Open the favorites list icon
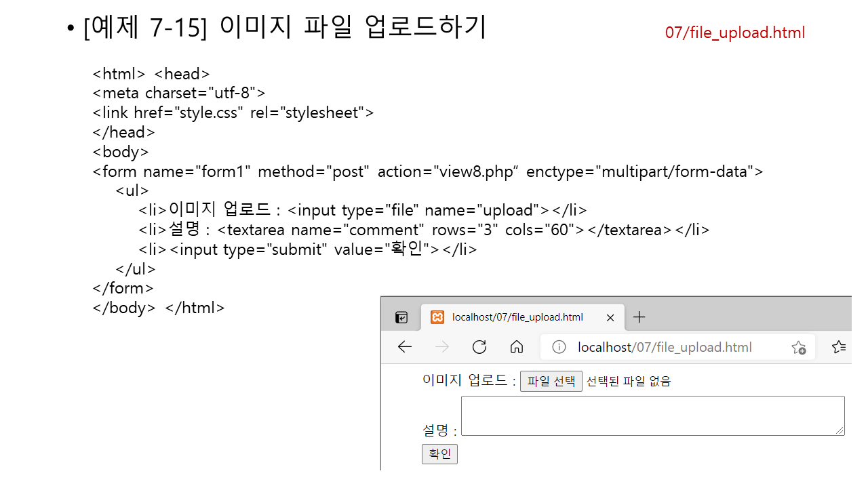The width and height of the screenshot is (868, 488). (x=839, y=347)
